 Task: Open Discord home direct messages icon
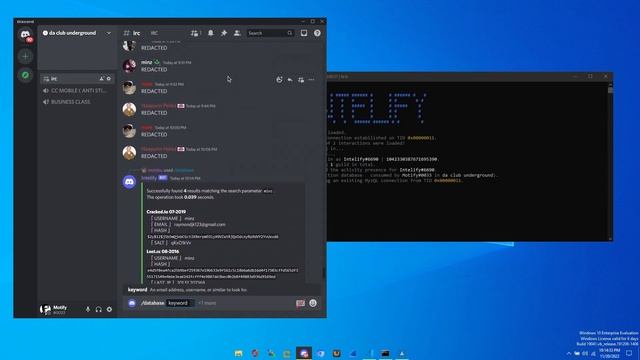coord(25,34)
